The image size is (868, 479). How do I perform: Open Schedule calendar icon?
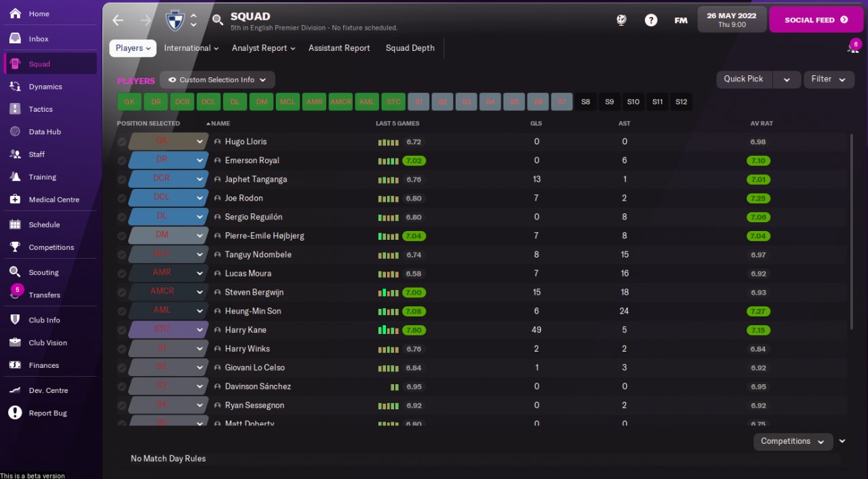point(15,224)
